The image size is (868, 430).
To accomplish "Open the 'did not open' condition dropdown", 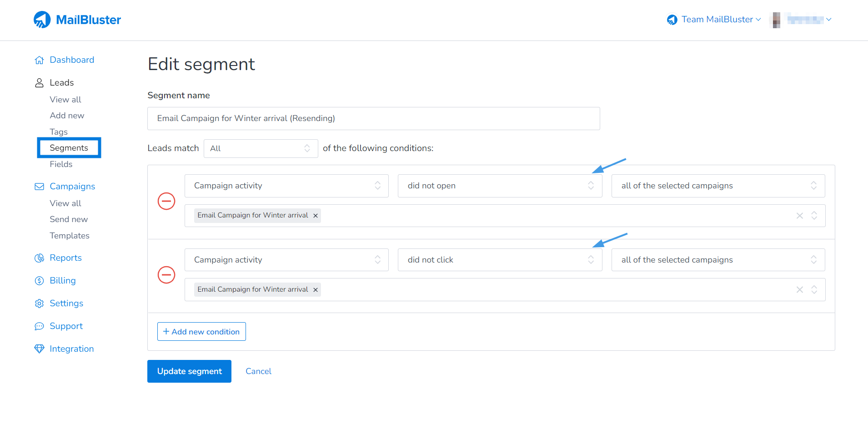I will coord(499,186).
